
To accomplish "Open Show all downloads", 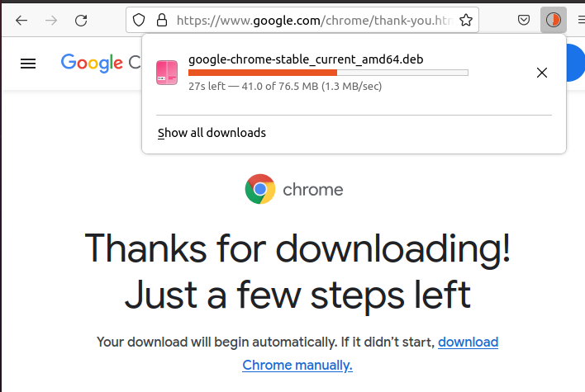I will point(212,133).
